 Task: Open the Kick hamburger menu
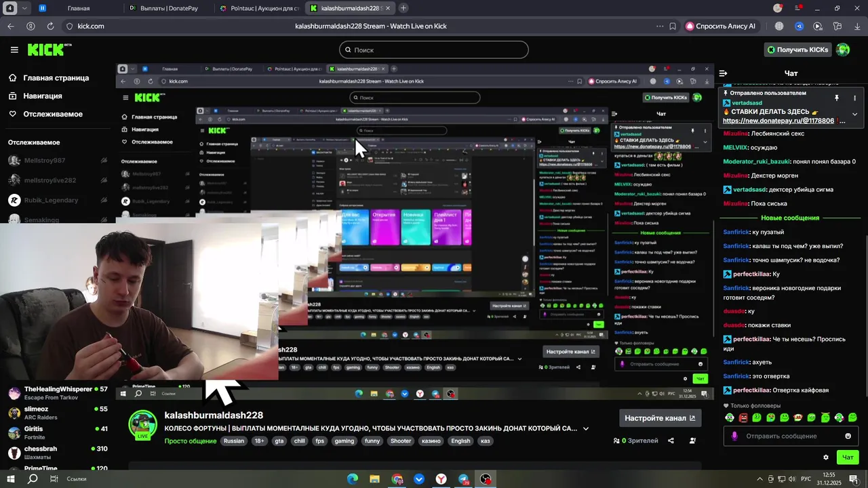pyautogui.click(x=14, y=49)
